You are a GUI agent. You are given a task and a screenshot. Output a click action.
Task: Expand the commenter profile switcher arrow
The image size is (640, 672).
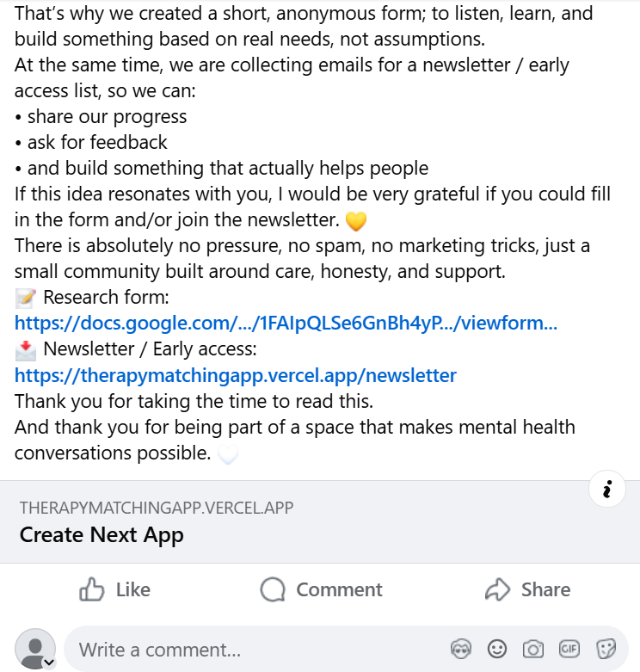tap(49, 663)
